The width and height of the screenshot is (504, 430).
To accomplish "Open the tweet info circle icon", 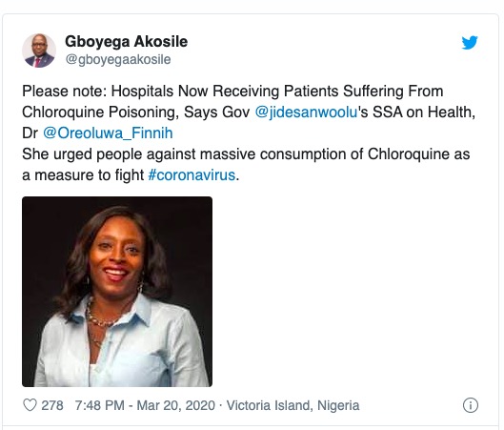I will (x=471, y=405).
